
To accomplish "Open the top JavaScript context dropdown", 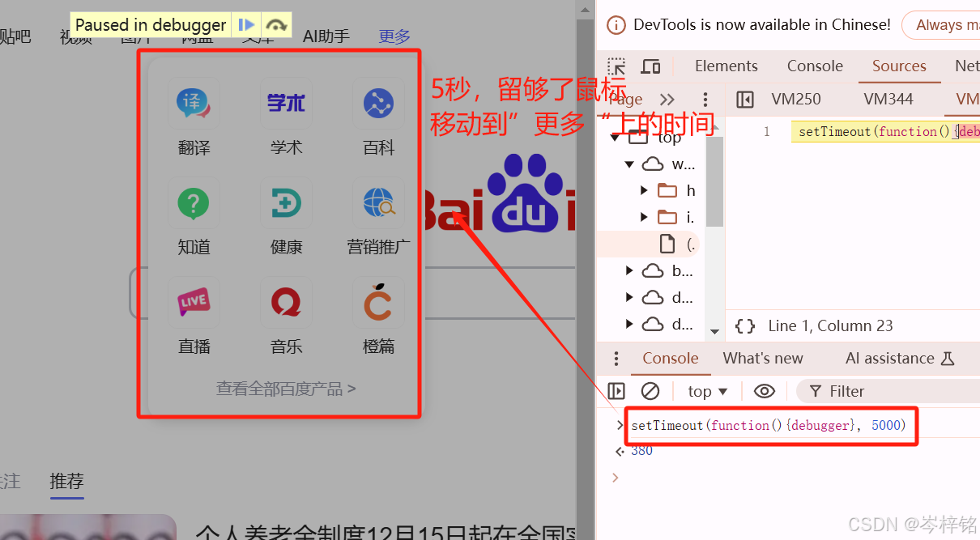I will [707, 391].
